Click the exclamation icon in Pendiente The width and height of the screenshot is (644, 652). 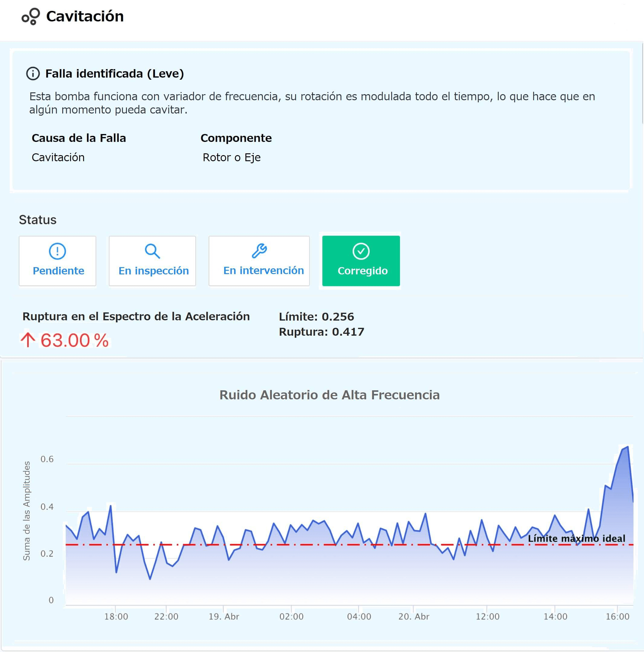click(57, 251)
